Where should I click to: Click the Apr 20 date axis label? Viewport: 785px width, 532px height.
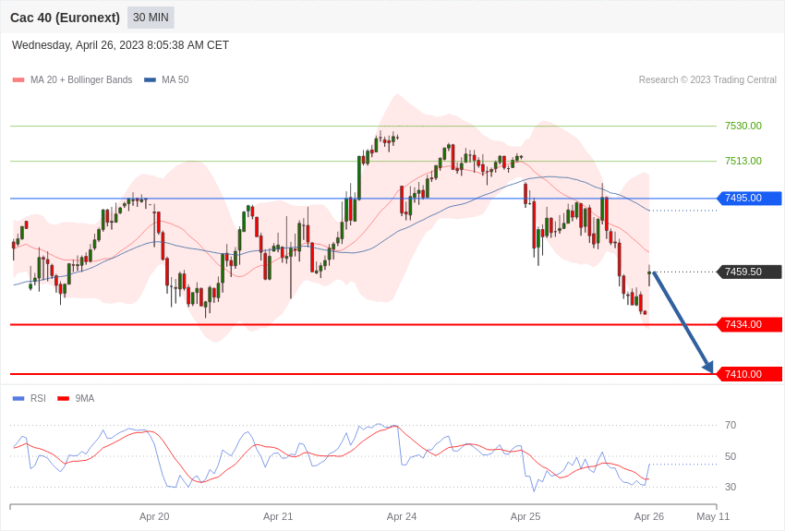pos(154,516)
